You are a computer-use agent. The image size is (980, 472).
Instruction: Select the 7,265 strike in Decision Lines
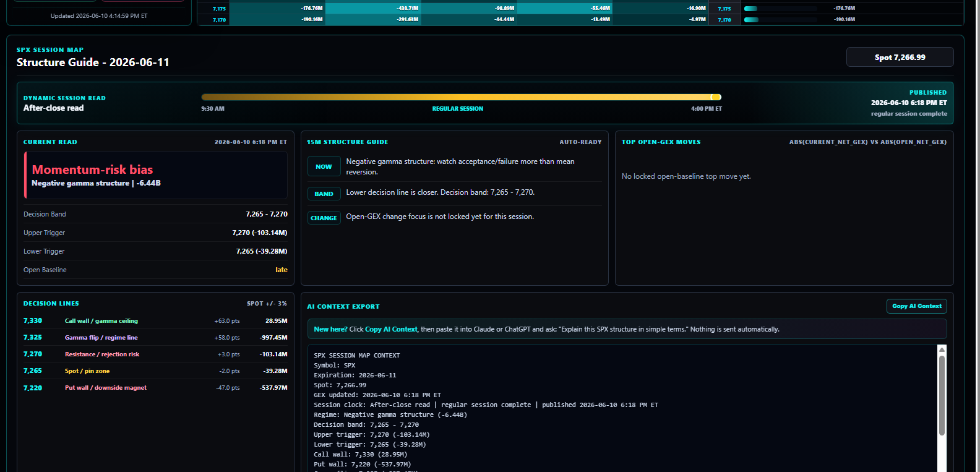[33, 371]
